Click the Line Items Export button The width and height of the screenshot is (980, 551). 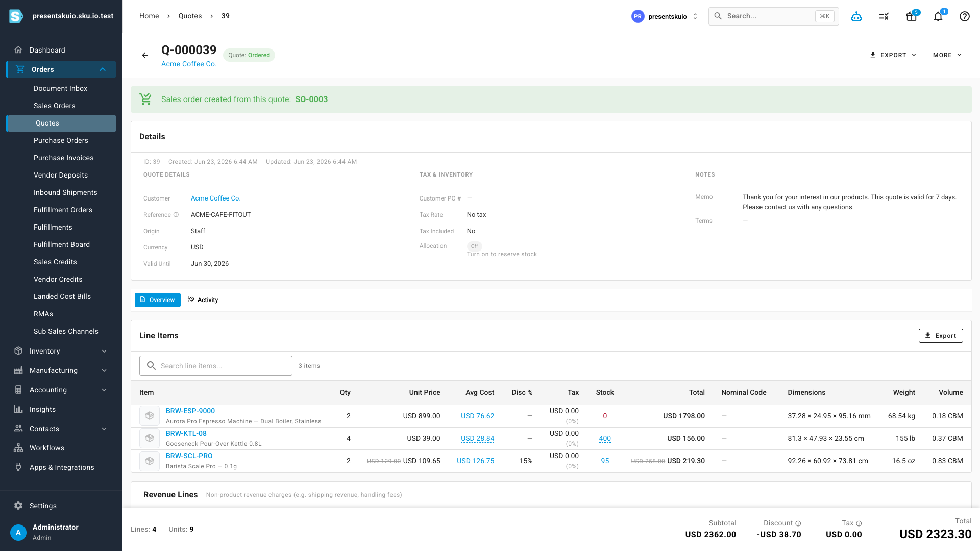point(941,336)
